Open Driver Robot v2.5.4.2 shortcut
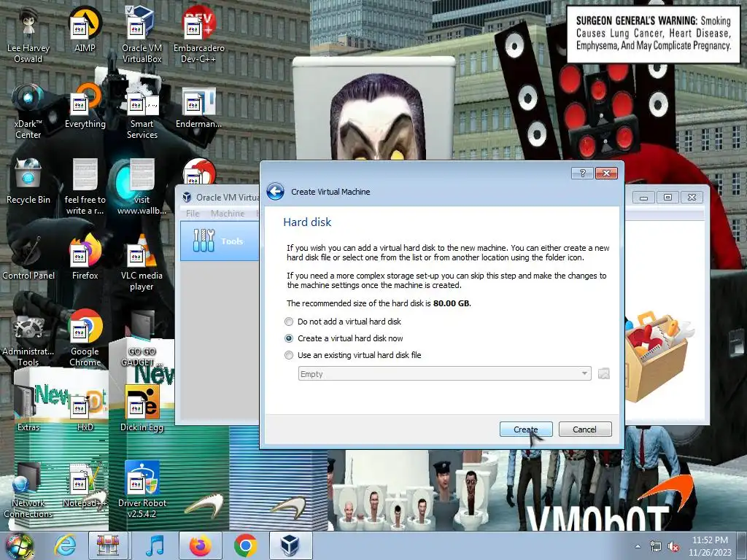This screenshot has height=560, width=747. point(142,490)
